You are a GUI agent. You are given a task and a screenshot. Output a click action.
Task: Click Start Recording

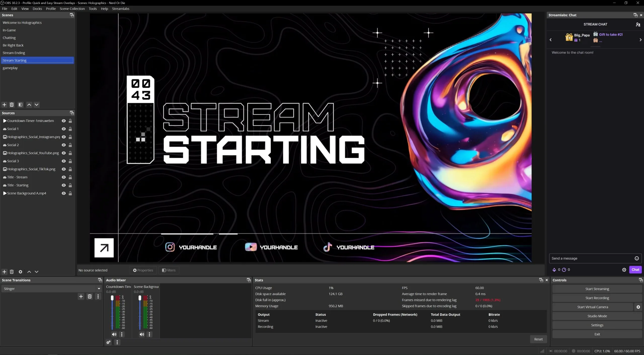(597, 298)
